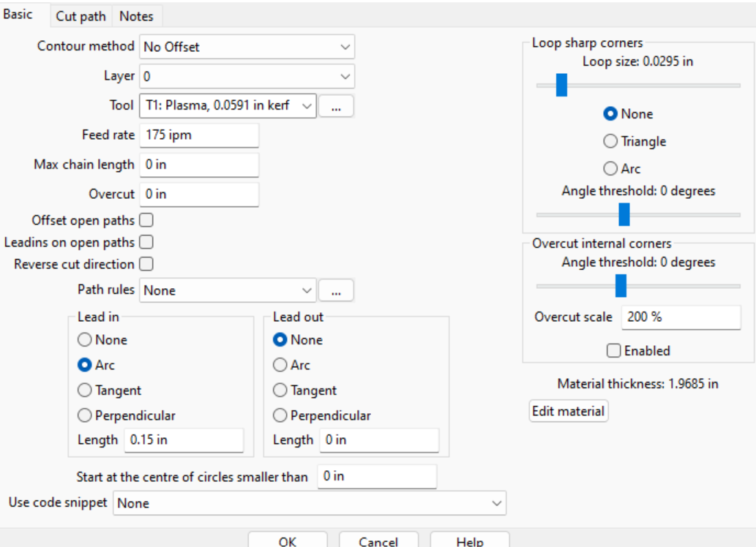Enable Offset open paths checkbox
This screenshot has width=756, height=547.
146,220
